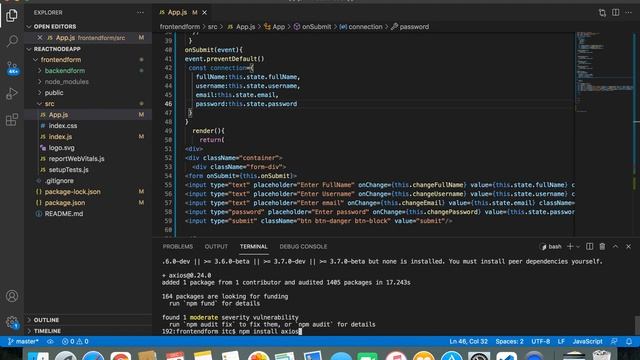Kill terminal with trash icon

point(602,247)
